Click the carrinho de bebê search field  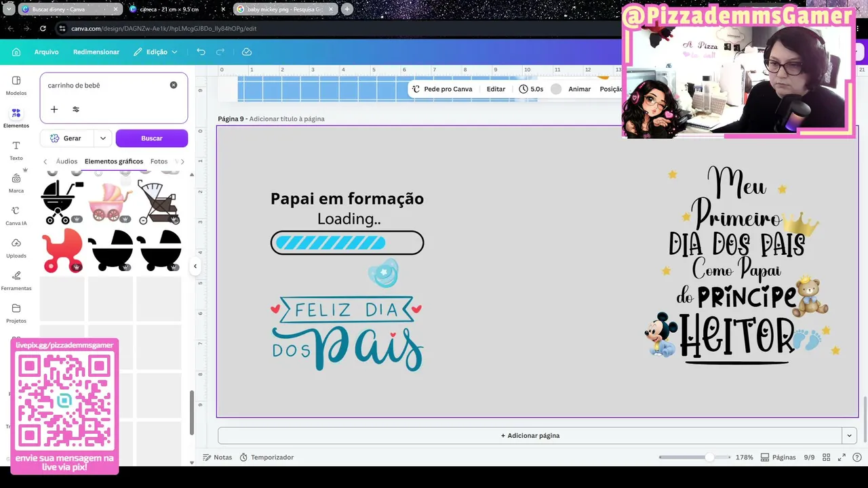pyautogui.click(x=107, y=85)
